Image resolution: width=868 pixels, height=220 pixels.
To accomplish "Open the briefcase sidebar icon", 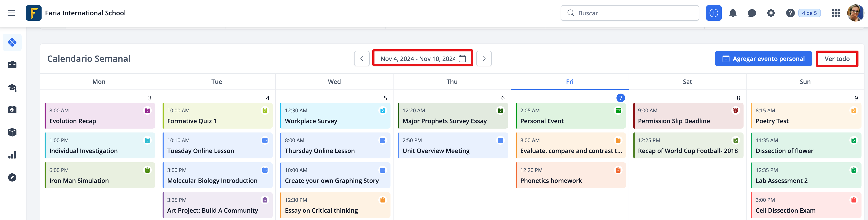I will pyautogui.click(x=12, y=65).
